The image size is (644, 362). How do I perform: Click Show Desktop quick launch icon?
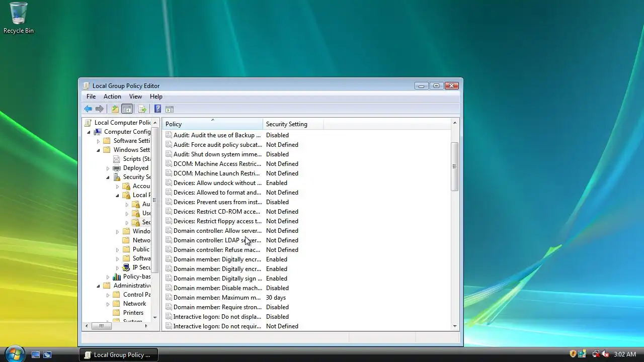36,354
